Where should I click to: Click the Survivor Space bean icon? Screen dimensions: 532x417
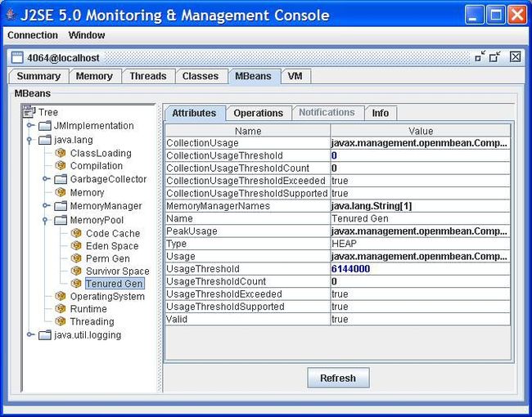pyautogui.click(x=76, y=271)
